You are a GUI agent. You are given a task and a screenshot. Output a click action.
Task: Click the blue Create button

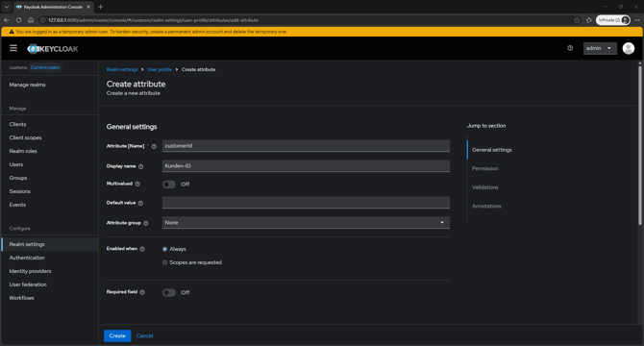point(117,335)
